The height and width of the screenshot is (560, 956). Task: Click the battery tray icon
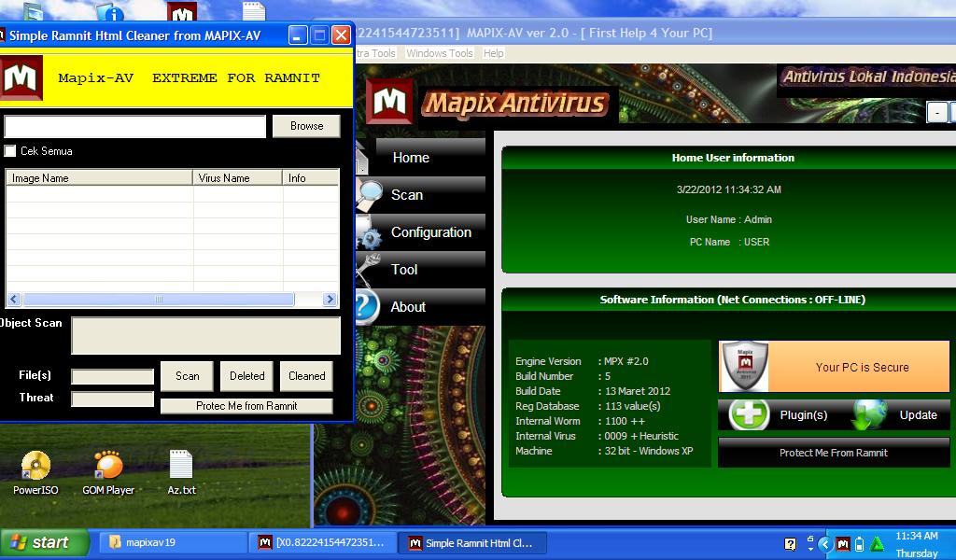(860, 543)
